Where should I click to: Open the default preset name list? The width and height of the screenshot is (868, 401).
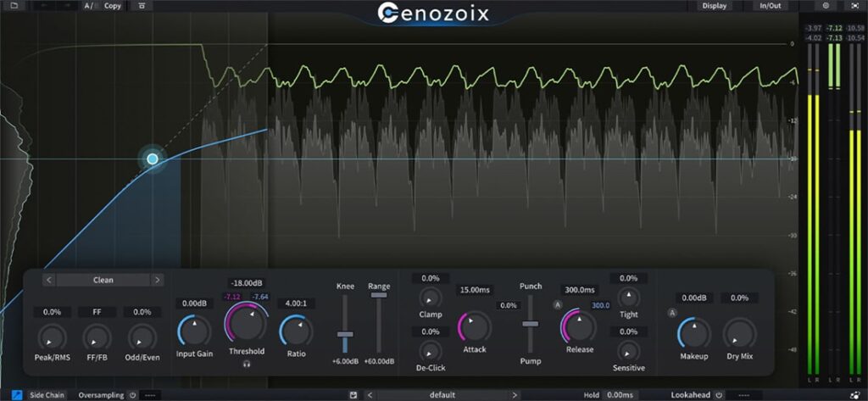[442, 395]
